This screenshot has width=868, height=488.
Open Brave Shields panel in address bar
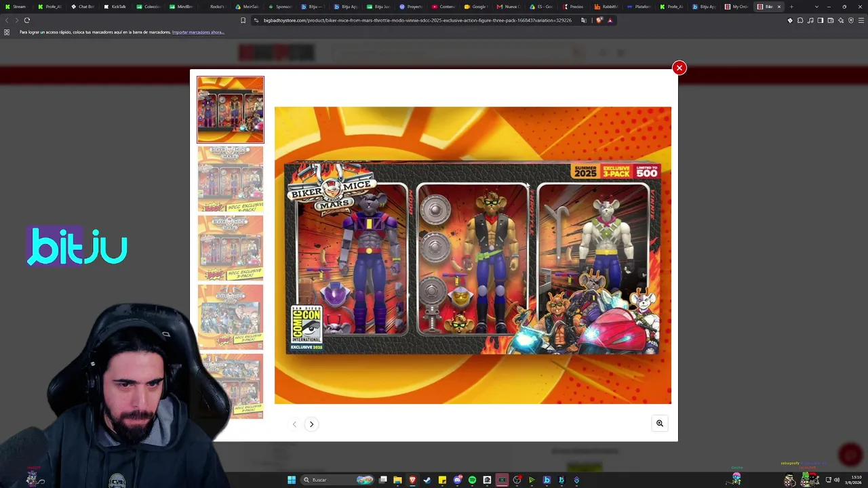click(x=600, y=20)
